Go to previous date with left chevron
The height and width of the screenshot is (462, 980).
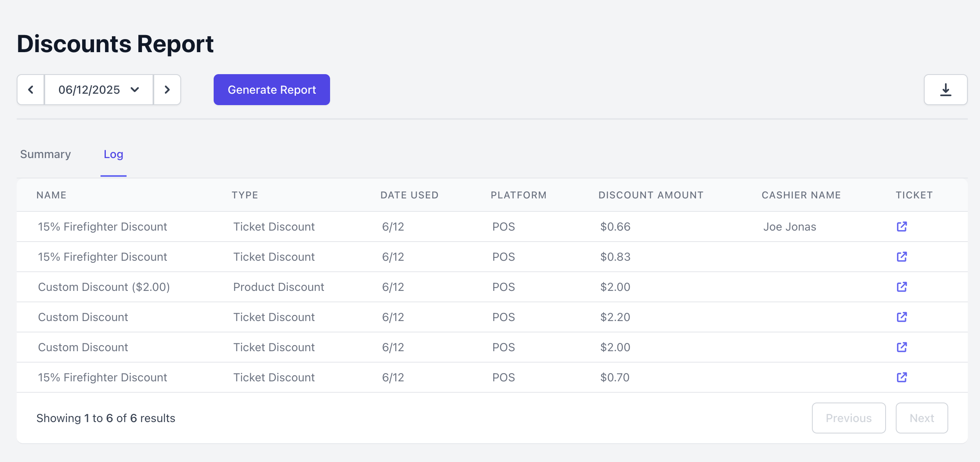click(x=31, y=90)
